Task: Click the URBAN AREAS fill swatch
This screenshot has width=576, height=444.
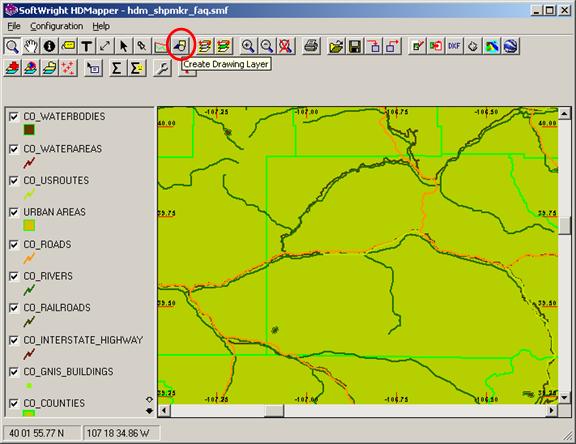Action: coord(29,225)
